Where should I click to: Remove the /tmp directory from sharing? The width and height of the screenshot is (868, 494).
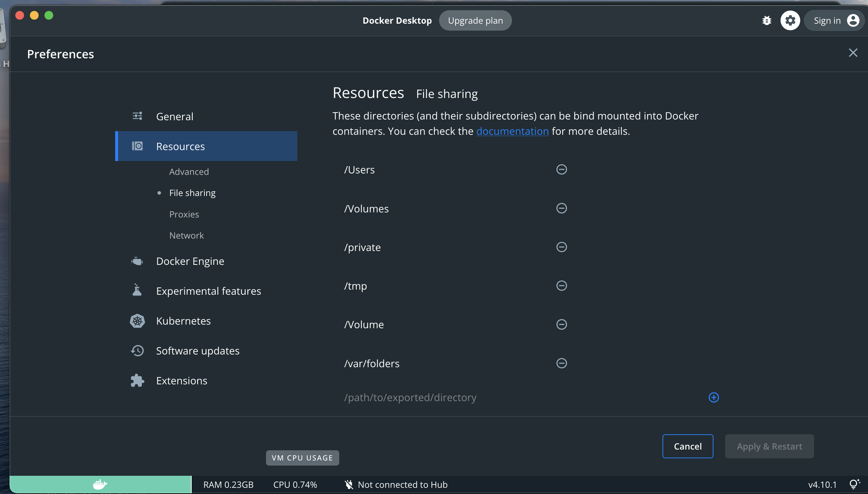[561, 286]
